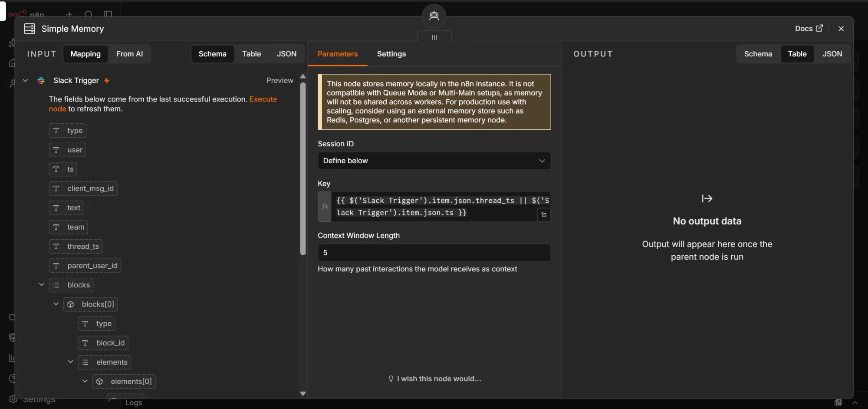Click the lightning bolt trigger icon
Image resolution: width=868 pixels, height=409 pixels.
[107, 80]
